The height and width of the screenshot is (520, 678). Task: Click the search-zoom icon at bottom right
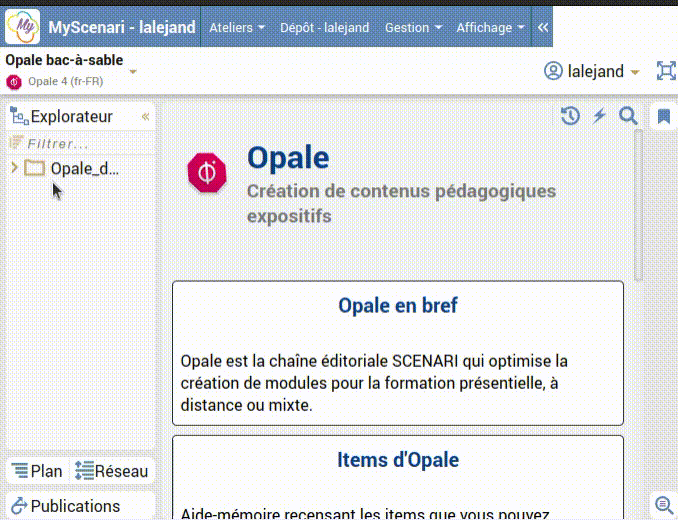pyautogui.click(x=664, y=505)
